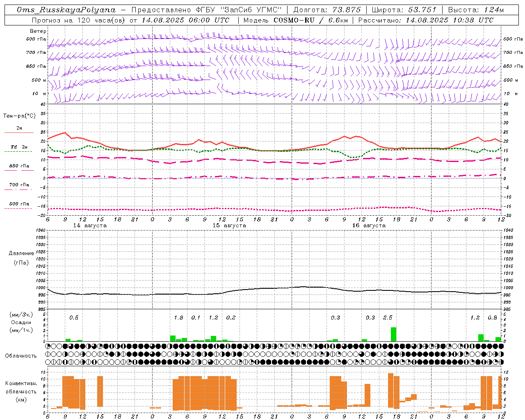Click the 15 августа date label
525x420 pixels.
[x=229, y=226]
